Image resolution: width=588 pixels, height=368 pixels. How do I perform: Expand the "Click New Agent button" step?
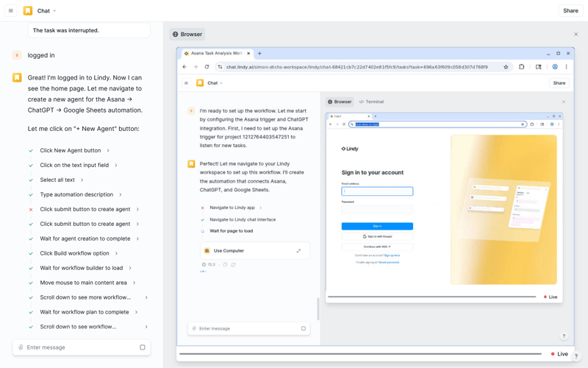tap(108, 150)
